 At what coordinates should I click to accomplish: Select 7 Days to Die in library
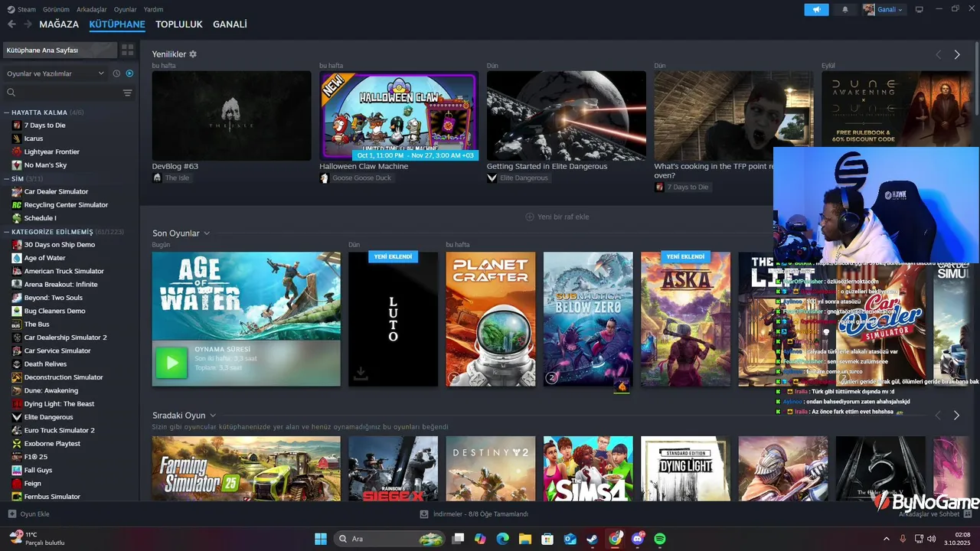(x=44, y=125)
